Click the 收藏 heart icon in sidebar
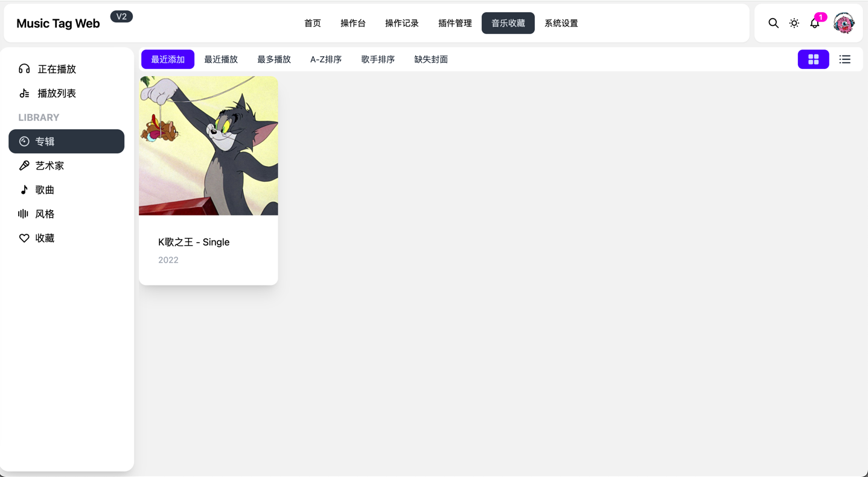 (x=24, y=237)
